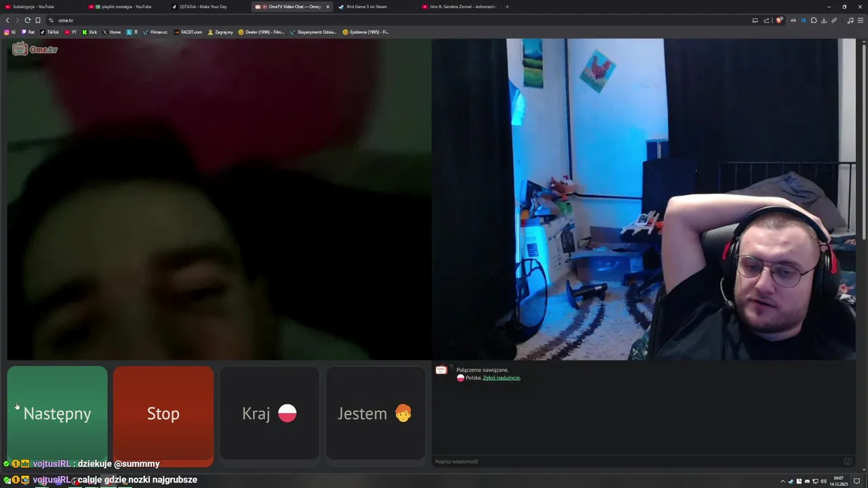868x488 pixels.
Task: Close the OmeTV Video Chat tab
Action: point(328,7)
